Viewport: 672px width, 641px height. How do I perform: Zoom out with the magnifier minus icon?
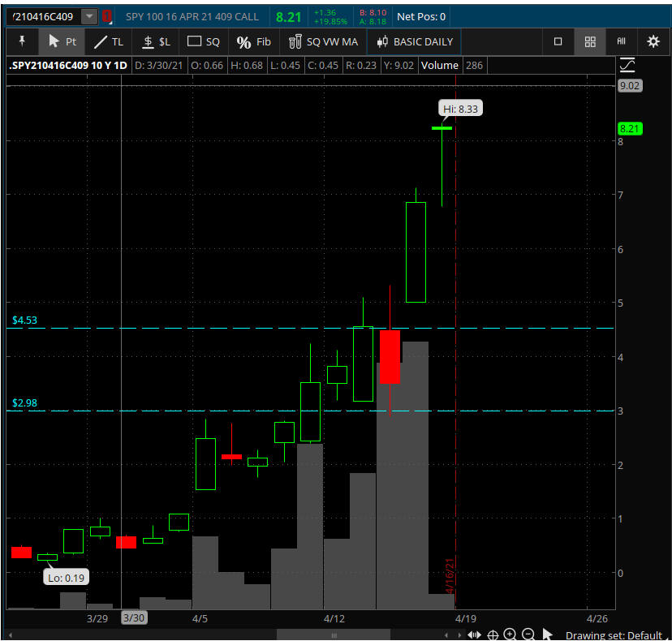coord(528,635)
